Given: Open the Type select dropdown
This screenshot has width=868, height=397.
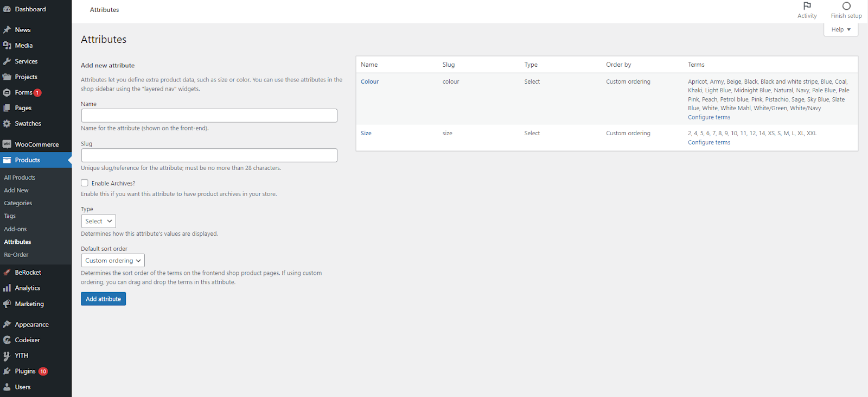Looking at the screenshot, I should [x=98, y=221].
